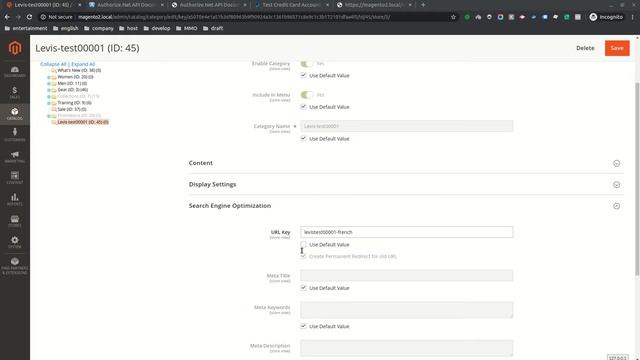Open the Customers menu in sidebar
This screenshot has height=360, width=640.
(x=15, y=135)
